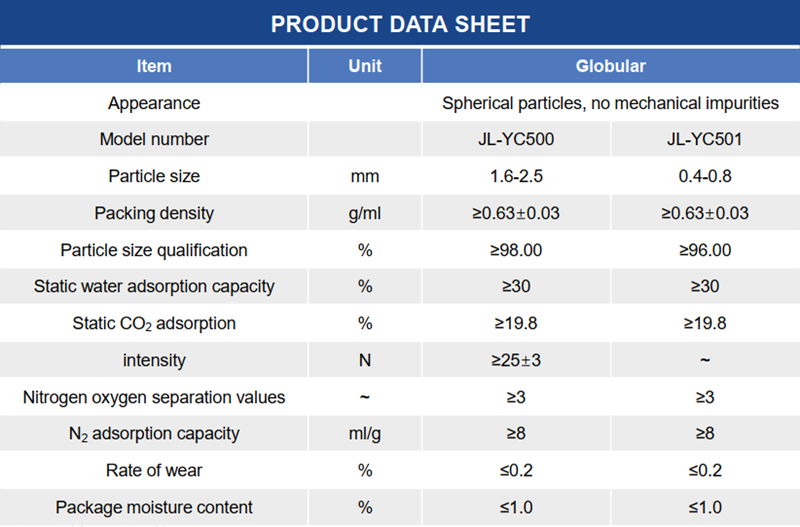
Task: Select the JL-YC500 model number cell
Action: 516,139
